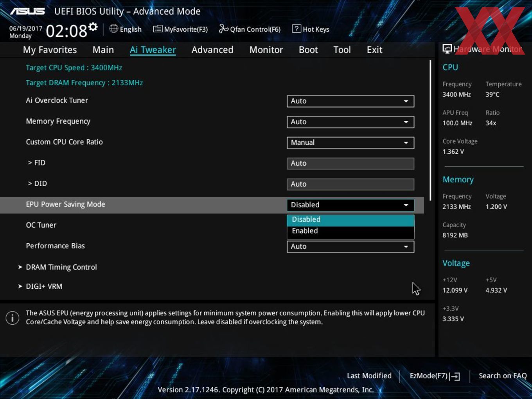532x399 pixels.
Task: Click the Memory section heading
Action: [458, 180]
